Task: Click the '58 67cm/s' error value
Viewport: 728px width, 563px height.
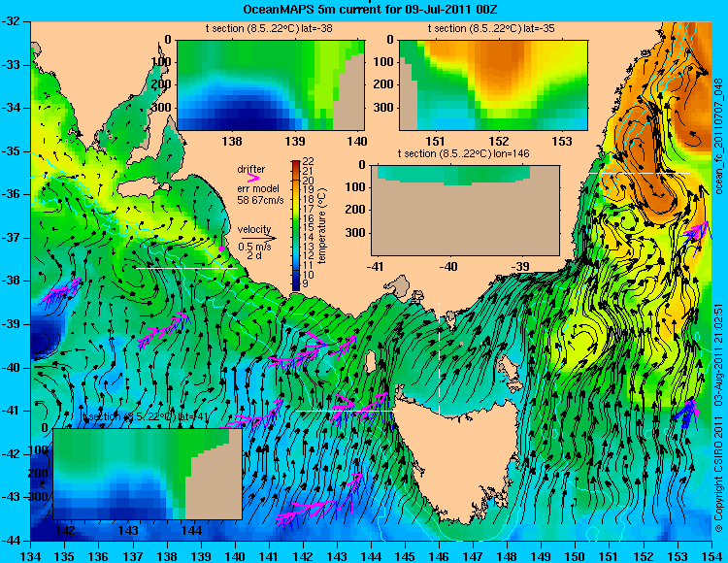Action: pyautogui.click(x=260, y=201)
